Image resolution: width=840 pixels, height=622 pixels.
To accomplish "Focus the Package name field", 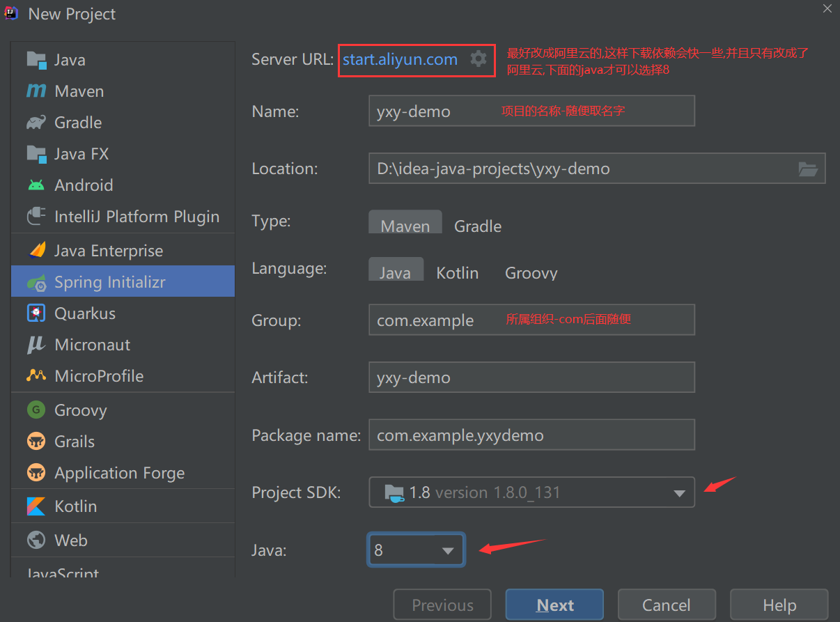I will pyautogui.click(x=531, y=435).
